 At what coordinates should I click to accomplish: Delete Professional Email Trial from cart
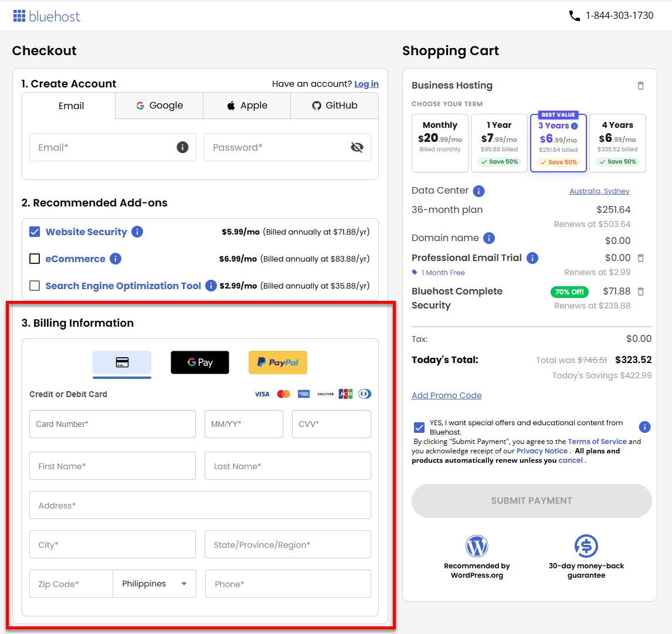point(641,258)
